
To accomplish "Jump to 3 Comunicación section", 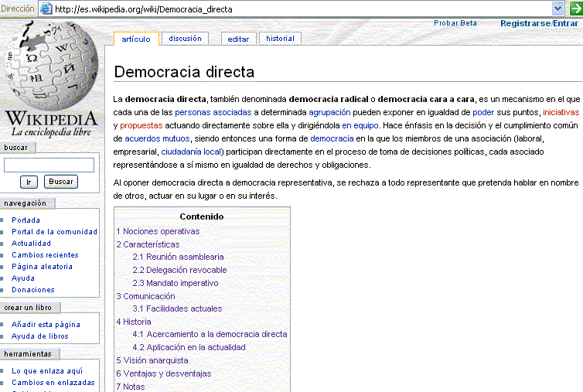I will point(145,296).
